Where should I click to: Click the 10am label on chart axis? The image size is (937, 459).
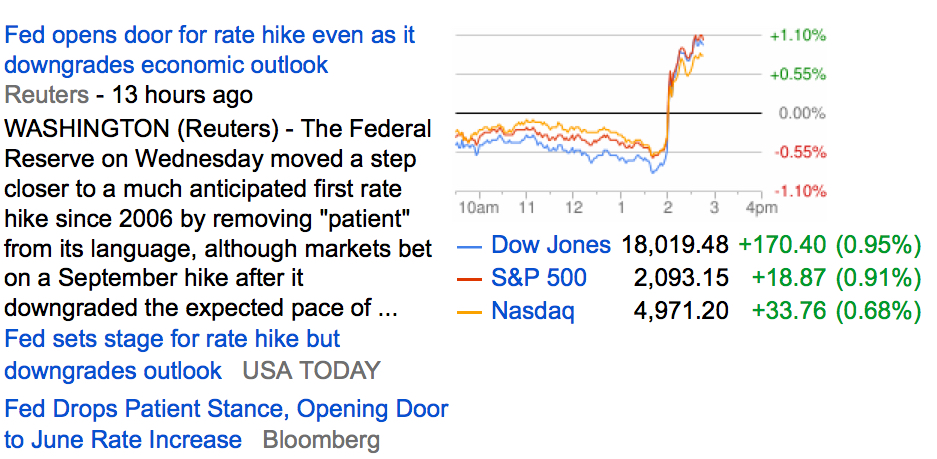click(x=478, y=208)
